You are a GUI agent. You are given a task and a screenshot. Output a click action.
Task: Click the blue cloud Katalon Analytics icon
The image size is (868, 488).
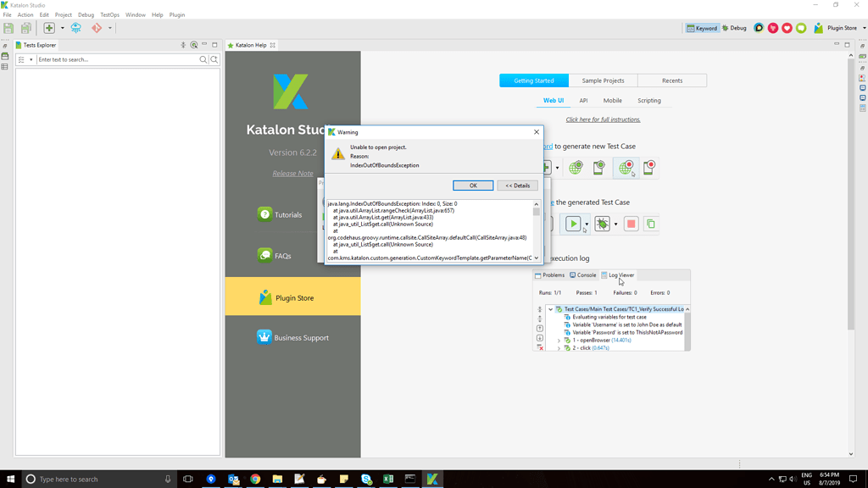coord(75,28)
